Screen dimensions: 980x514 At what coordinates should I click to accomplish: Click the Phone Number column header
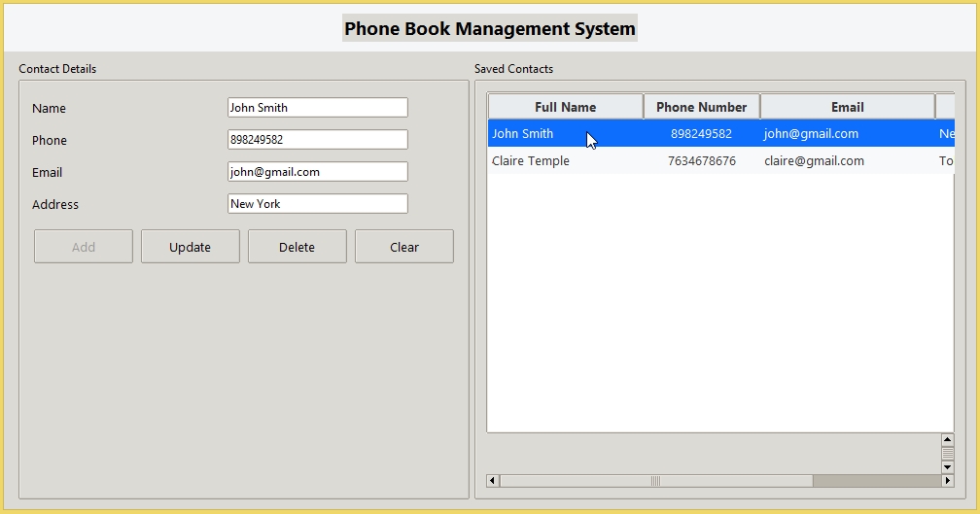pyautogui.click(x=701, y=107)
